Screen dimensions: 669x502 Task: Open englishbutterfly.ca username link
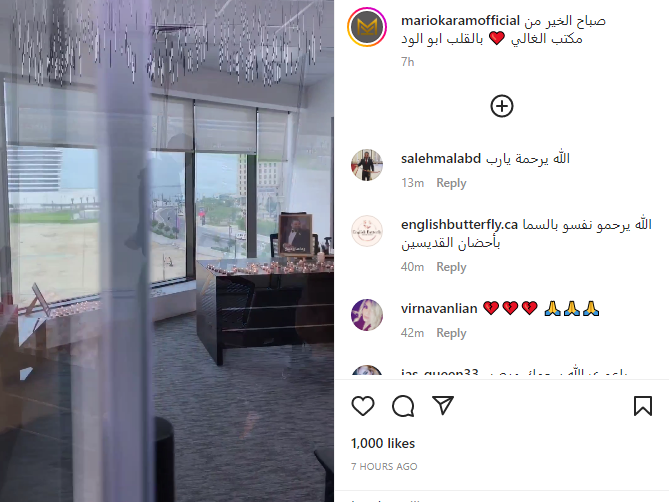pyautogui.click(x=459, y=225)
